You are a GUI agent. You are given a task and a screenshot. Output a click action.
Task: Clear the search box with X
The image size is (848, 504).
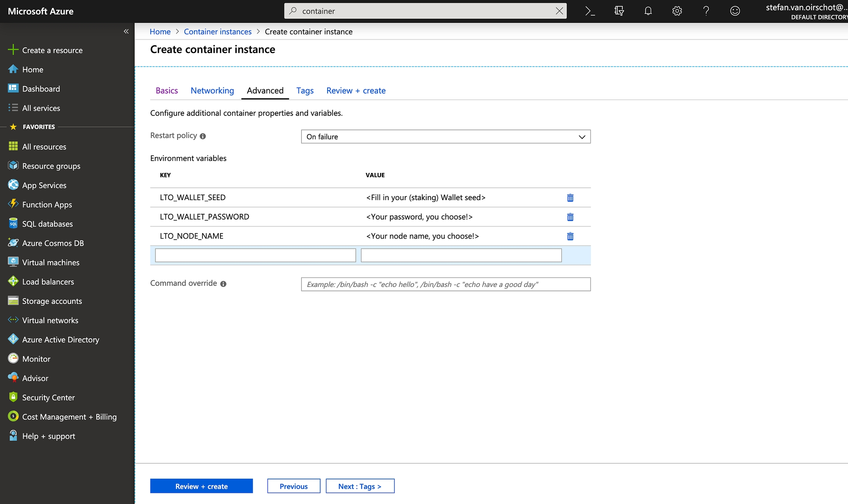tap(559, 11)
